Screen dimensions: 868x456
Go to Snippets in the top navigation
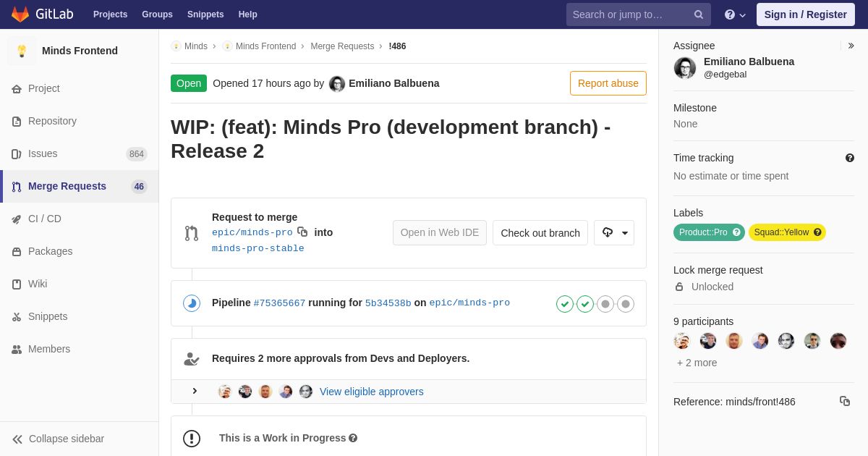pos(205,14)
